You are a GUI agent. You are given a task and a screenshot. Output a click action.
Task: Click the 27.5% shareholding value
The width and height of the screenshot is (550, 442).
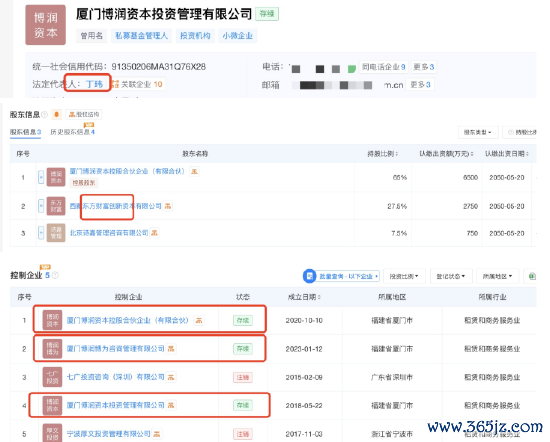pyautogui.click(x=397, y=206)
